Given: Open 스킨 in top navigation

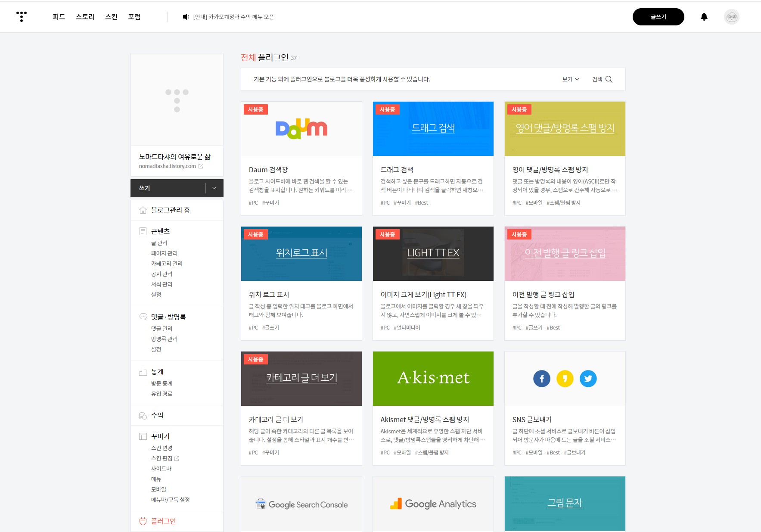Looking at the screenshot, I should [x=111, y=17].
